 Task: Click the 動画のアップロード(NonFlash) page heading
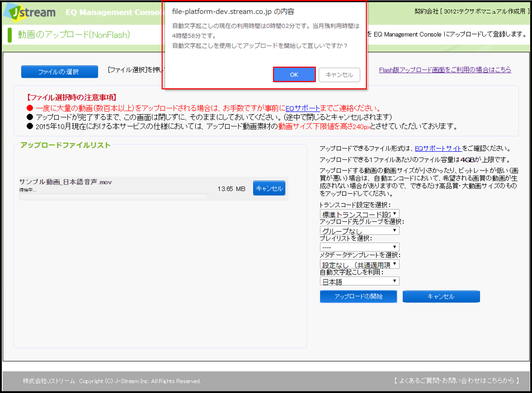(x=74, y=35)
